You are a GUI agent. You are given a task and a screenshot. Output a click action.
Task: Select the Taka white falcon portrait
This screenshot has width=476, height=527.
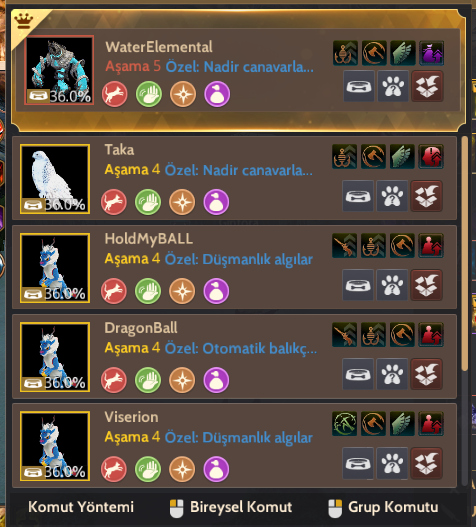55,179
